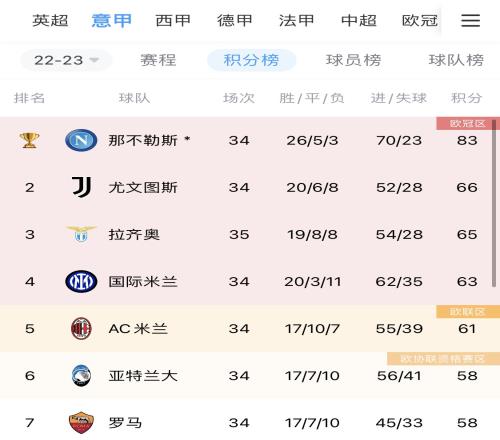The image size is (500, 440).
Task: Switch to the 英超 league tab
Action: pos(50,21)
